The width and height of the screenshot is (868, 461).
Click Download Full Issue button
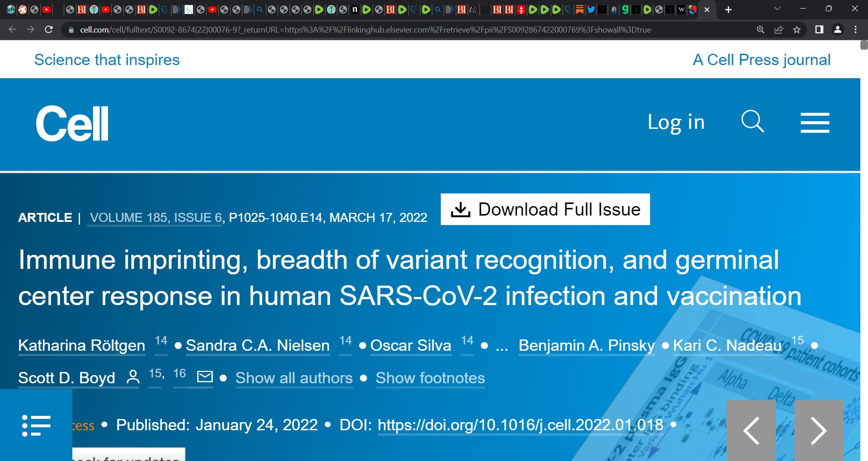coord(545,209)
